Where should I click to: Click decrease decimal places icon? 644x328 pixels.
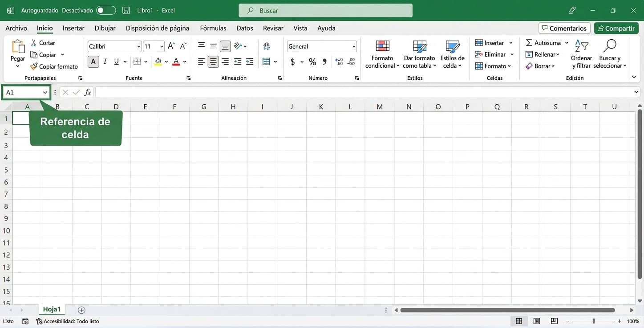click(x=352, y=61)
